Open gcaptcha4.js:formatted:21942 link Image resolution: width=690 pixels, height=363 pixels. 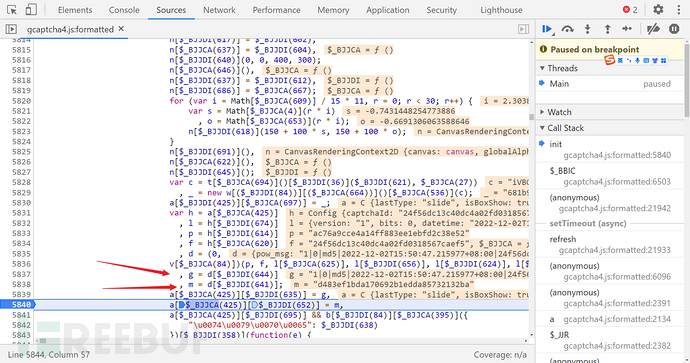click(615, 208)
